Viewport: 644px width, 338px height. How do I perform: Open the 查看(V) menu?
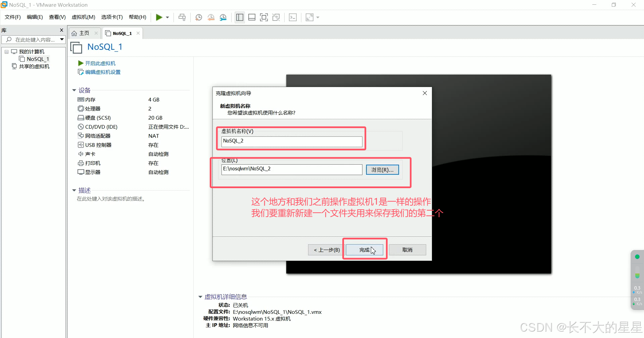[x=57, y=17]
